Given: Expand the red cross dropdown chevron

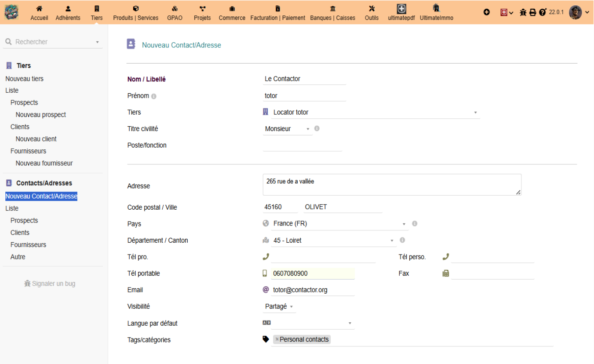Looking at the screenshot, I should point(511,12).
